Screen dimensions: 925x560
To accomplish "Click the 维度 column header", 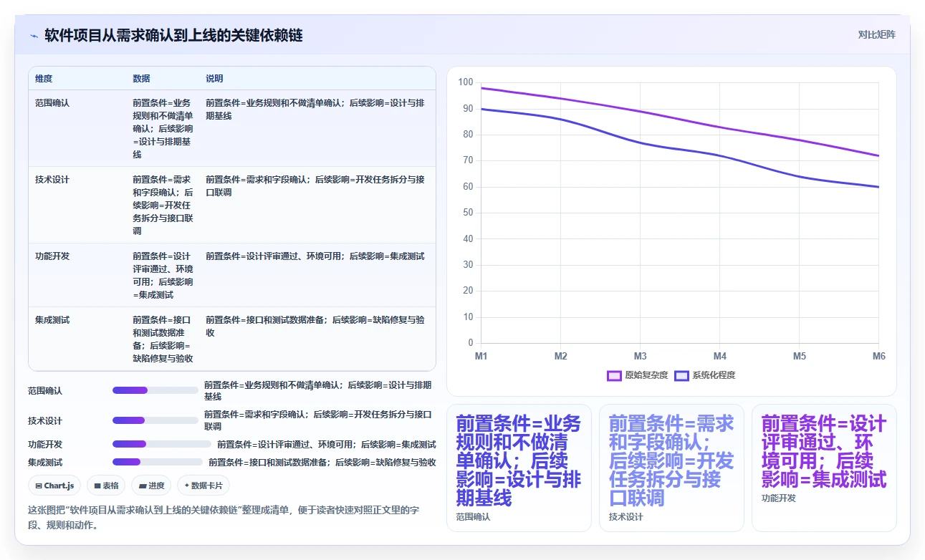I will 44,79.
